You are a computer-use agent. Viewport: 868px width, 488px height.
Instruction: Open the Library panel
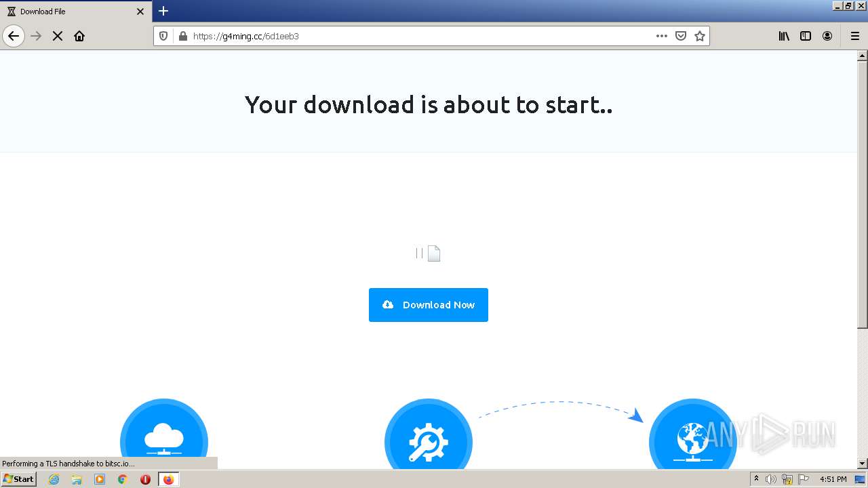point(784,36)
